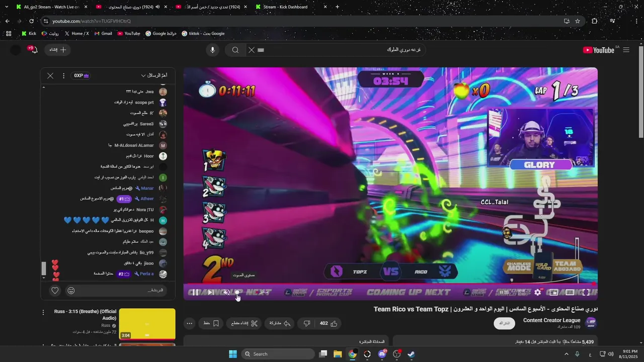Open more actions ellipsis under video
644x362 pixels.
pyautogui.click(x=189, y=323)
